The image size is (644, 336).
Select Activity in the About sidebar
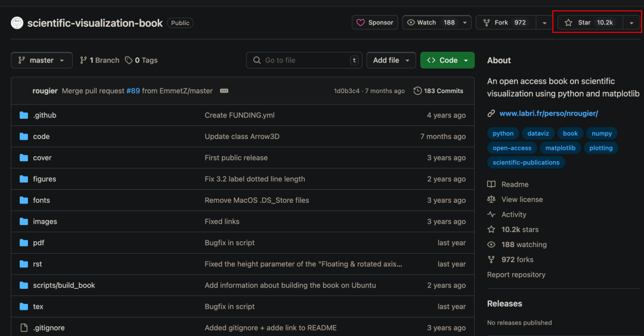coord(513,214)
